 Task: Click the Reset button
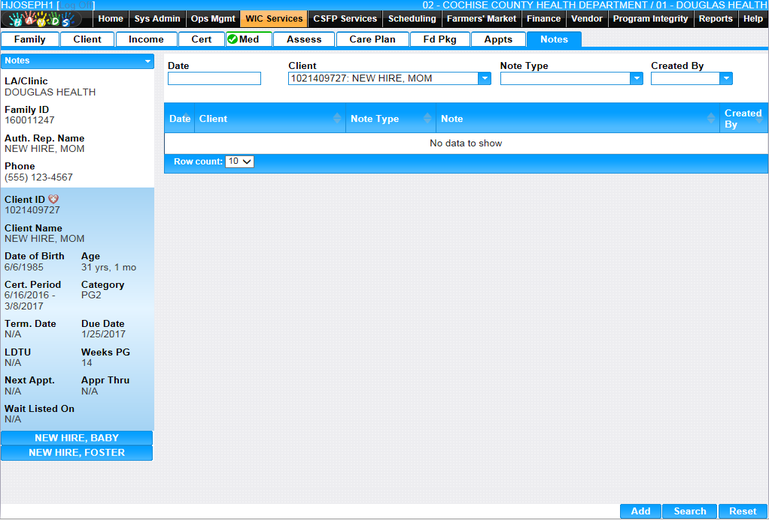click(742, 511)
